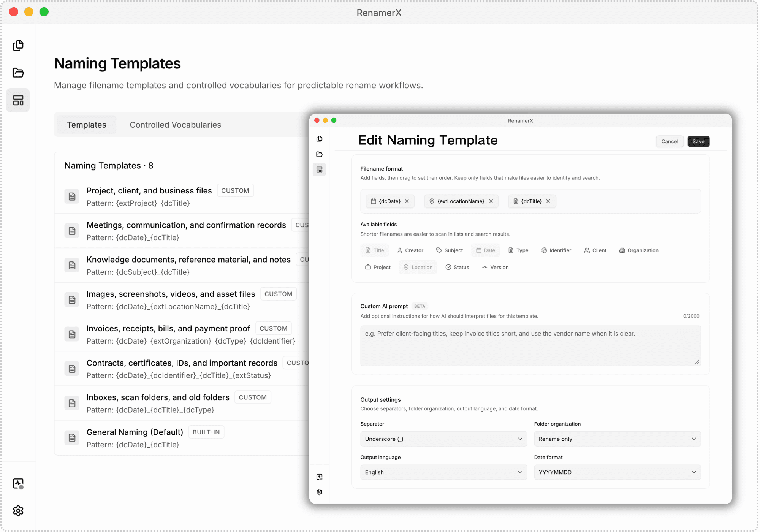Add the Project field
760x532 pixels.
[378, 268]
